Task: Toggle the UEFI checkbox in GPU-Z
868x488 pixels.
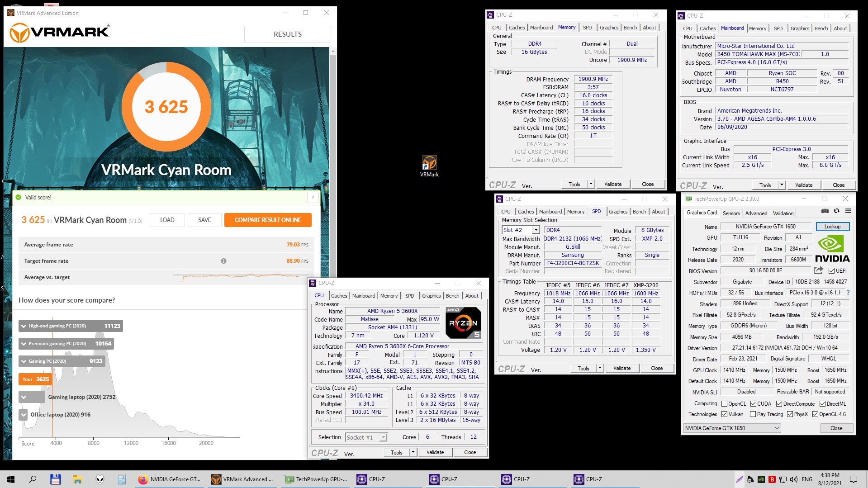Action: (x=831, y=271)
